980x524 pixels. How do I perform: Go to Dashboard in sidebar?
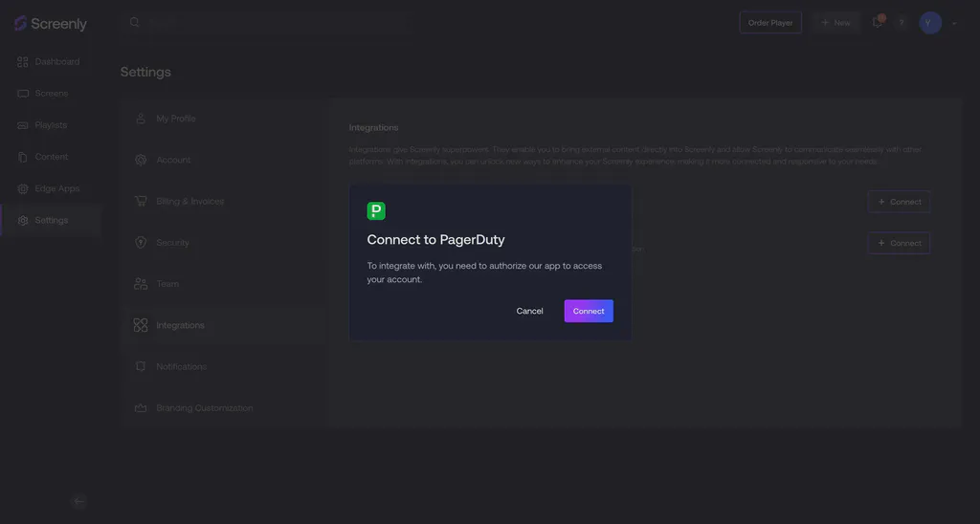tap(49, 61)
